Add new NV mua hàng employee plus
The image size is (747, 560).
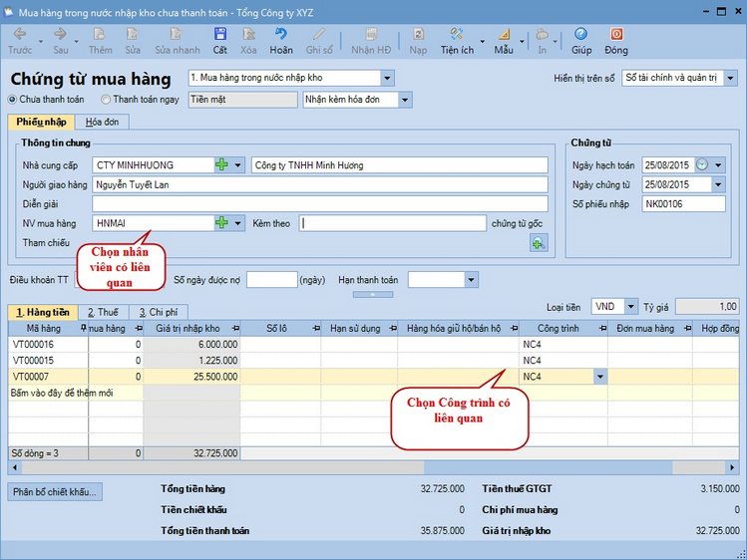click(x=221, y=222)
